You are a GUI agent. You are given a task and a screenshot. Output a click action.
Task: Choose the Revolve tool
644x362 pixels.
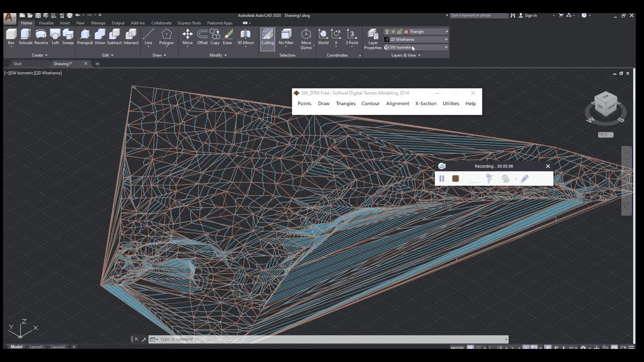coord(41,37)
